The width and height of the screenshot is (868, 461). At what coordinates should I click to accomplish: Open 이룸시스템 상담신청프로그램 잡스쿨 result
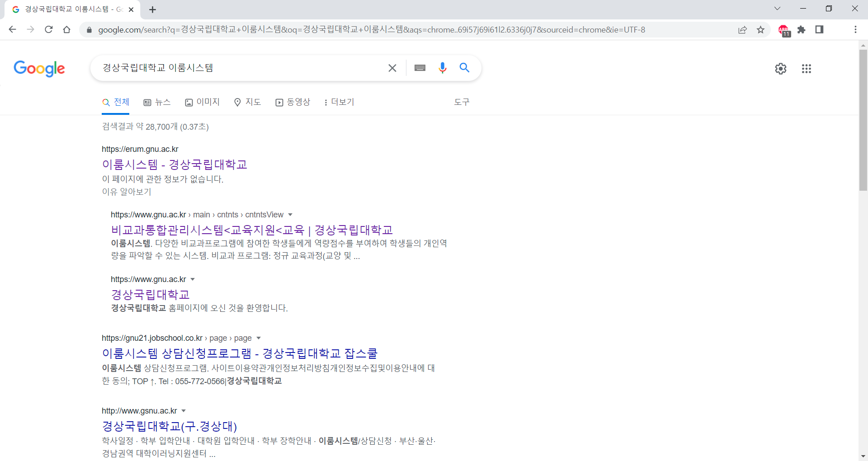(x=240, y=353)
